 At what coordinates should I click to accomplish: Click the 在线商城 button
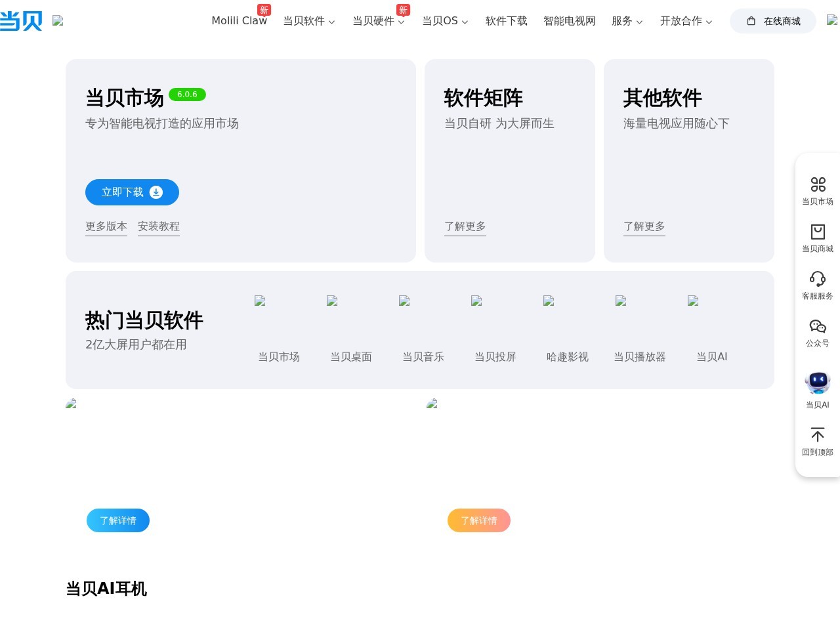[x=773, y=21]
